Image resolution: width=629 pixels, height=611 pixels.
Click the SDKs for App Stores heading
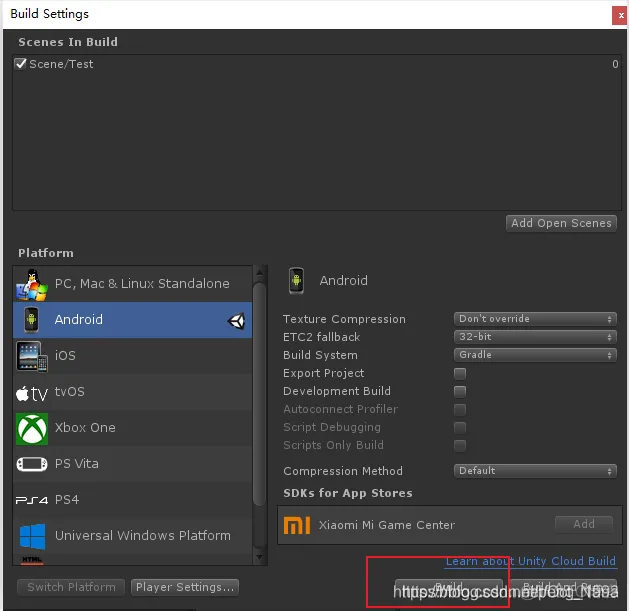(x=348, y=493)
